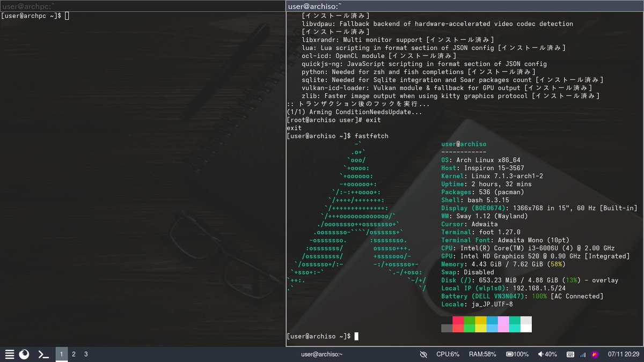This screenshot has width=644, height=362.
Task: Click the bottom archiso prompt cursor
Action: (x=356, y=336)
